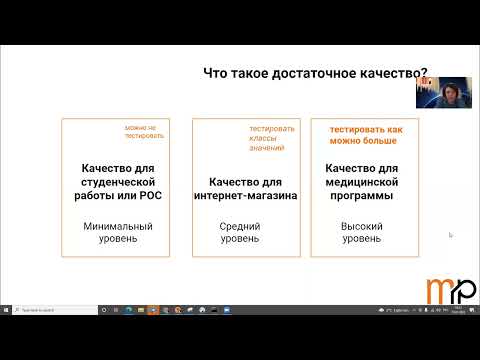Screen dimensions: 480x360
Task: Click 'Высокий уровень' label
Action: coord(362,232)
